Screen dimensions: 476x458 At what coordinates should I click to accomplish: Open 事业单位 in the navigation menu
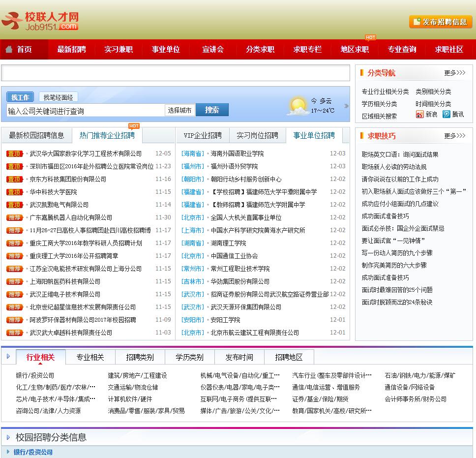(166, 49)
